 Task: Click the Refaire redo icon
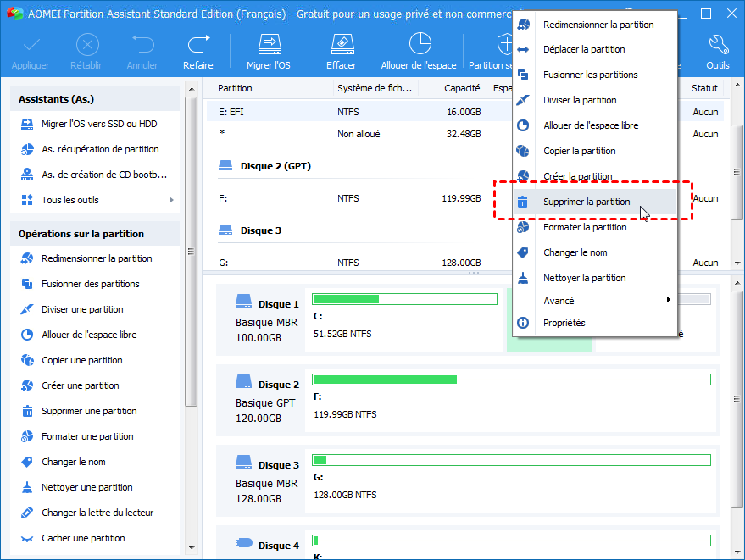[198, 46]
